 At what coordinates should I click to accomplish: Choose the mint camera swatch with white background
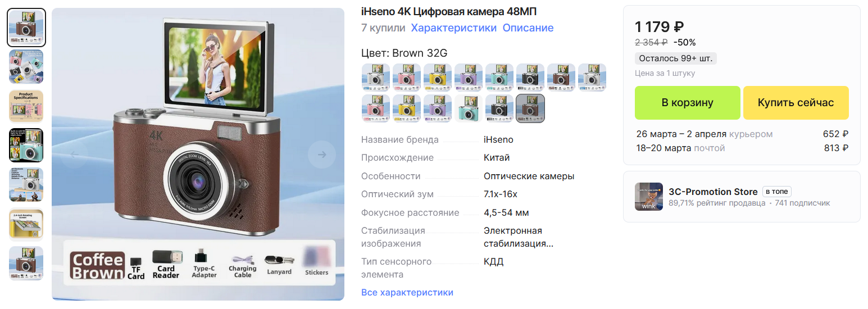pyautogui.click(x=469, y=108)
